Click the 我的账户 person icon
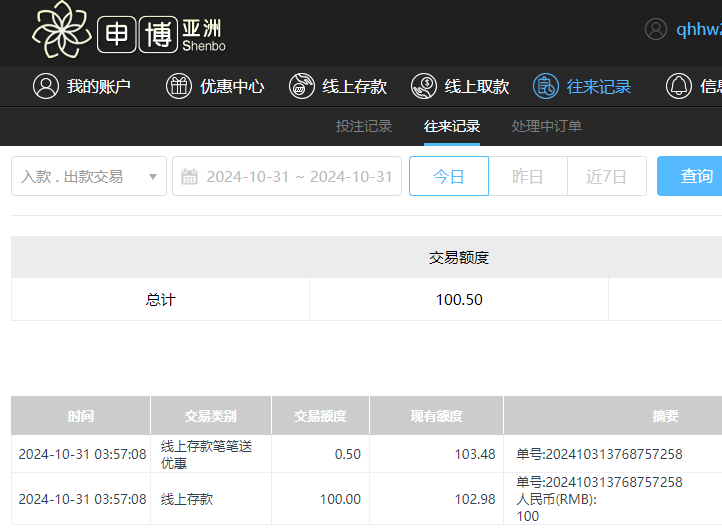This screenshot has height=531, width=722. (45, 86)
